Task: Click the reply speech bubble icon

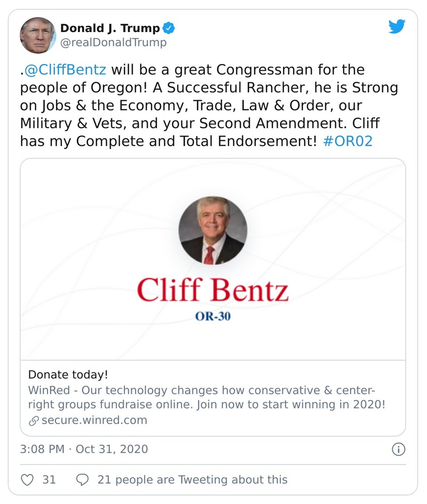Action: [x=83, y=479]
